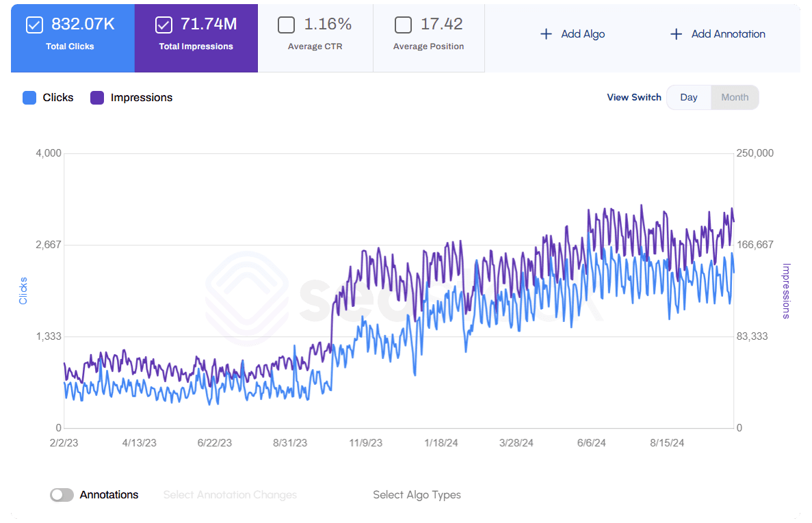Viewport: 812px width, 523px height.
Task: Click the 17.42 average position value
Action: click(442, 24)
